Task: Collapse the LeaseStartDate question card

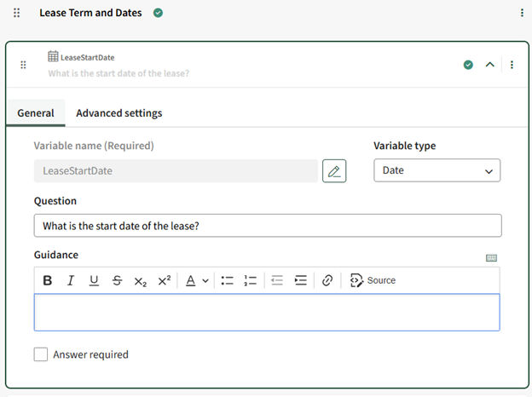Action: point(490,65)
